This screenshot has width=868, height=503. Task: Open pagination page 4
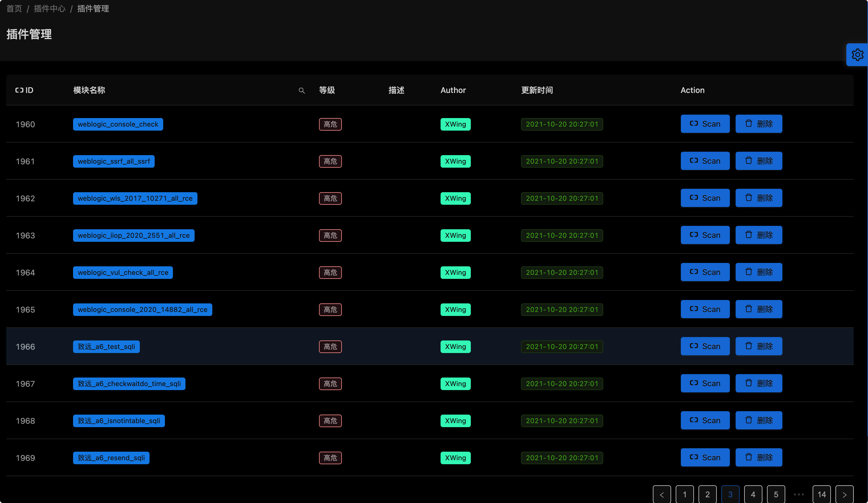pos(753,494)
